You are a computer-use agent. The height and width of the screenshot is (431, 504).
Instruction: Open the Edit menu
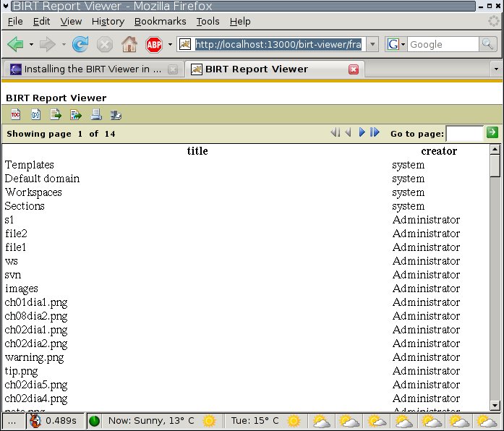41,21
